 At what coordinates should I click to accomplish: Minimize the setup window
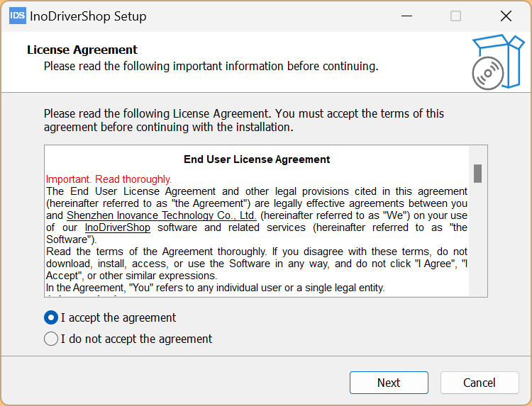pos(406,16)
